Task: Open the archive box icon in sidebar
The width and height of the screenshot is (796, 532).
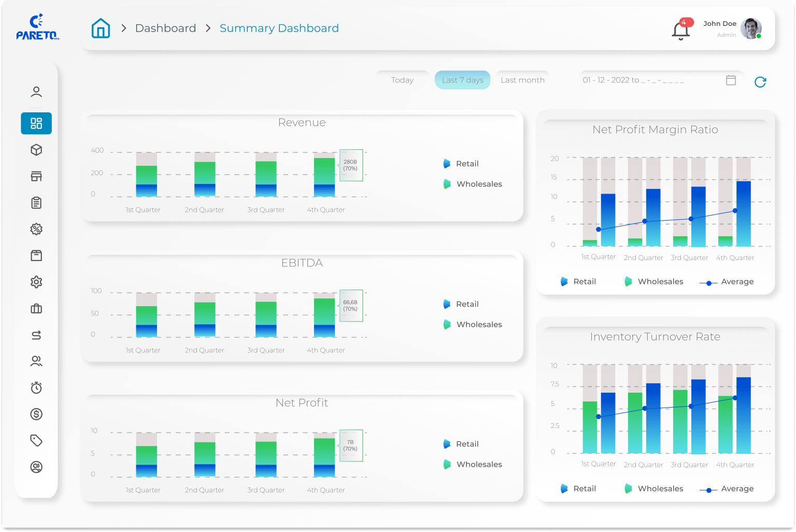Action: [x=36, y=255]
